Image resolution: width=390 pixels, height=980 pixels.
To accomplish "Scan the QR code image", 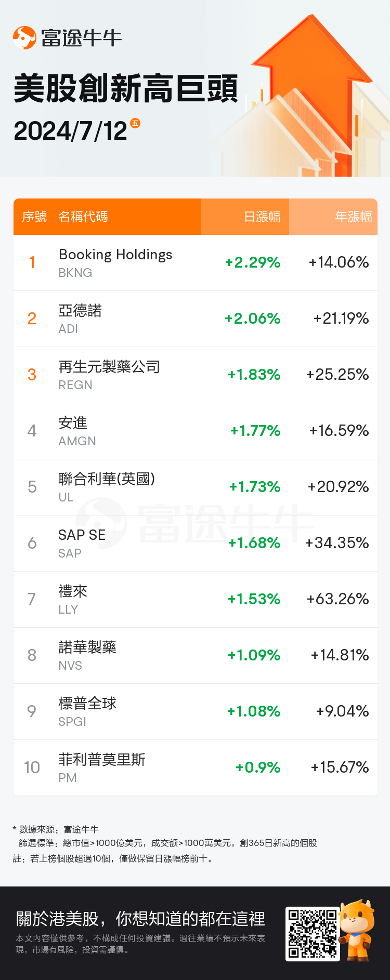I will (x=313, y=934).
